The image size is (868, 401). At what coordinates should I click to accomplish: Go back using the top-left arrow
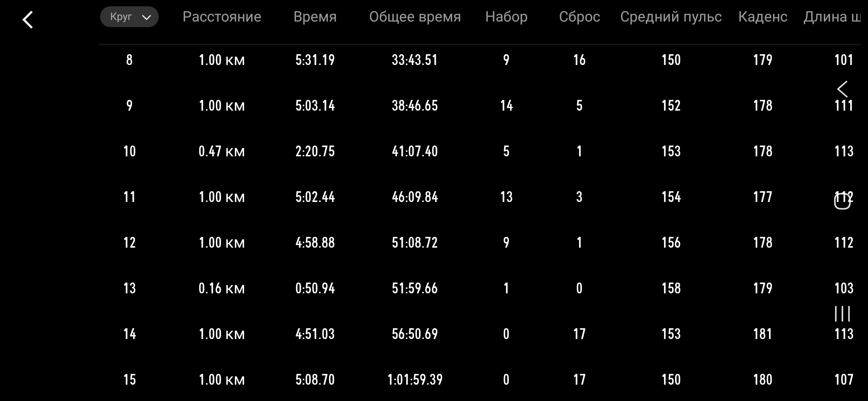pyautogui.click(x=28, y=20)
